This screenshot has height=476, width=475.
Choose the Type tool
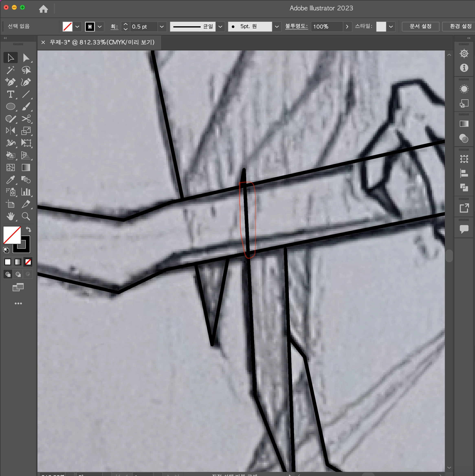pyautogui.click(x=10, y=94)
